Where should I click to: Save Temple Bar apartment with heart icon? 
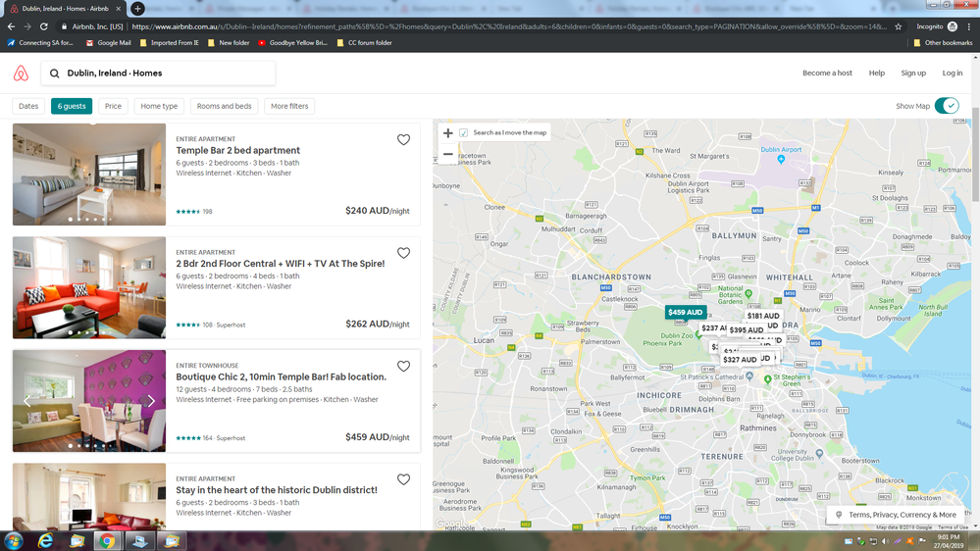(403, 140)
